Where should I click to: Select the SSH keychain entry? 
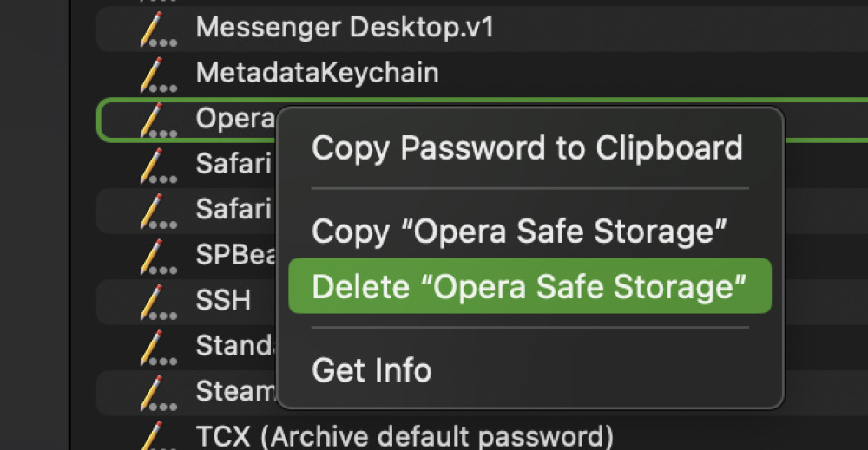point(187,302)
